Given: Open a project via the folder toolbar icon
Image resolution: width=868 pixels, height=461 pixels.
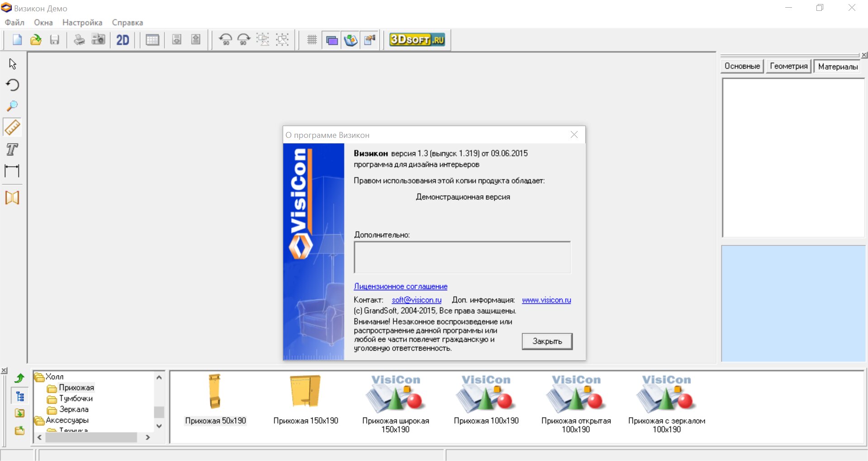Looking at the screenshot, I should point(36,40).
